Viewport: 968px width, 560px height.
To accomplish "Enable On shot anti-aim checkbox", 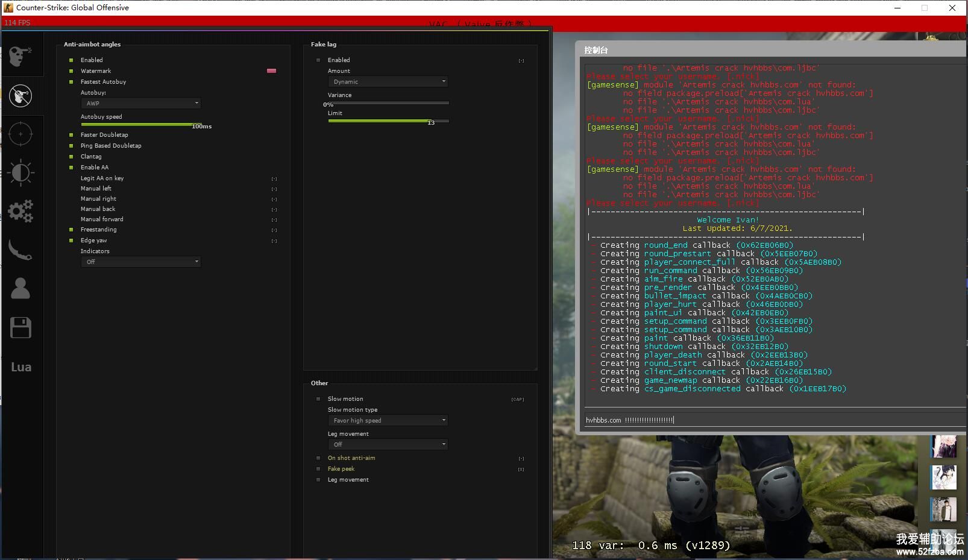I will click(x=318, y=458).
